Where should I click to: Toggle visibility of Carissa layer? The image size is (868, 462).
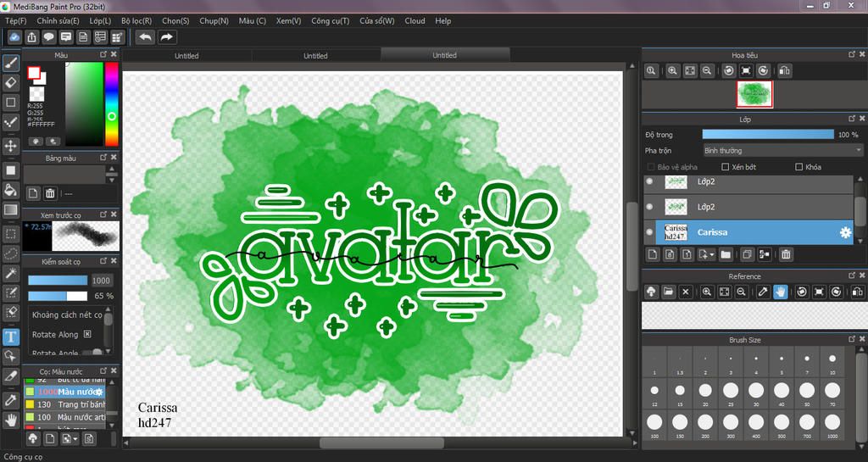coord(649,232)
